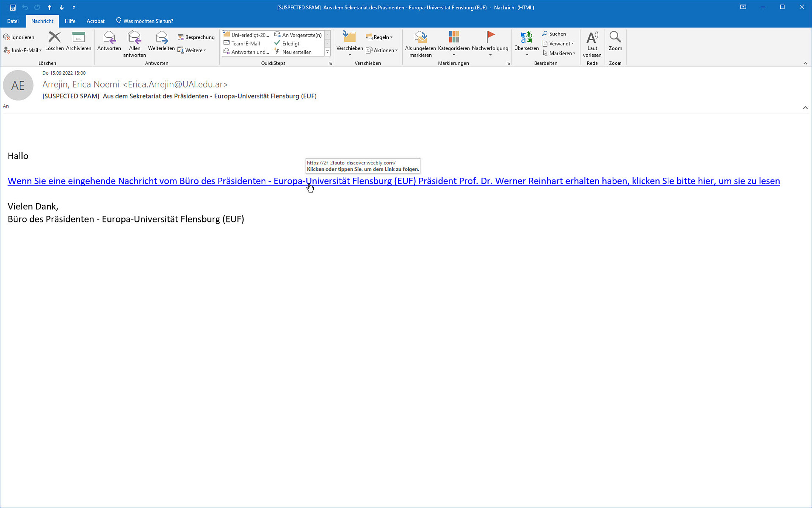The image size is (812, 508).
Task: Expand the QuickSteps gallery arrow
Action: [327, 52]
